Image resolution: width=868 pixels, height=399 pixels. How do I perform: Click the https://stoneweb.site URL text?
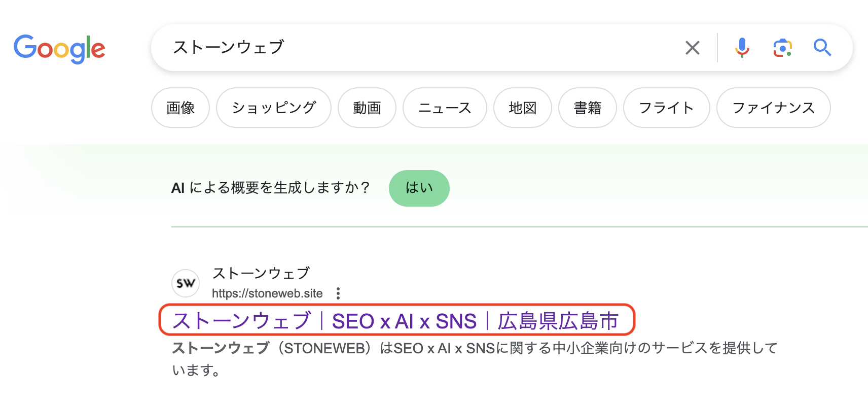(267, 293)
